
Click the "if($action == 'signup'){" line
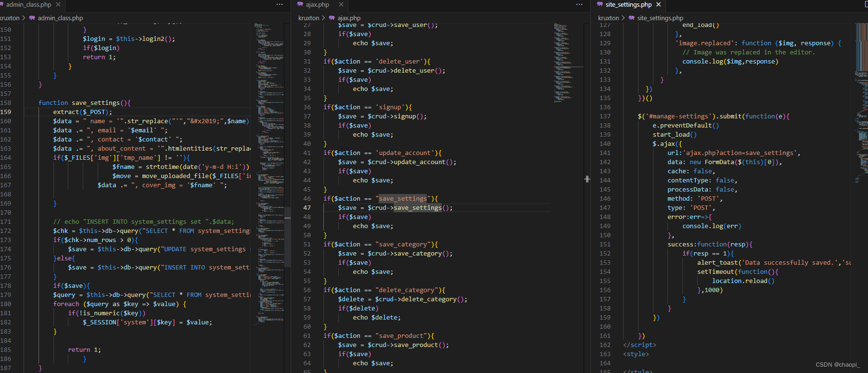point(368,107)
